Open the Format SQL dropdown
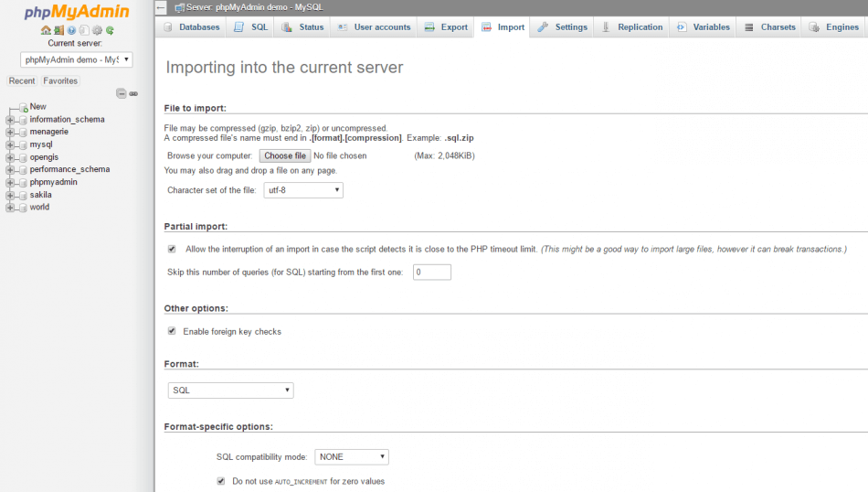868x492 pixels. [231, 390]
